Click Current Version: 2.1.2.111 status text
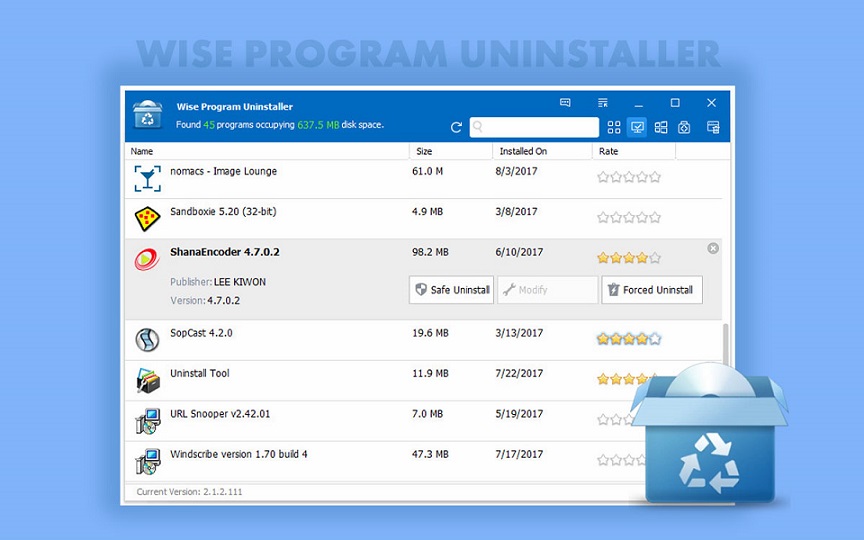 [190, 492]
